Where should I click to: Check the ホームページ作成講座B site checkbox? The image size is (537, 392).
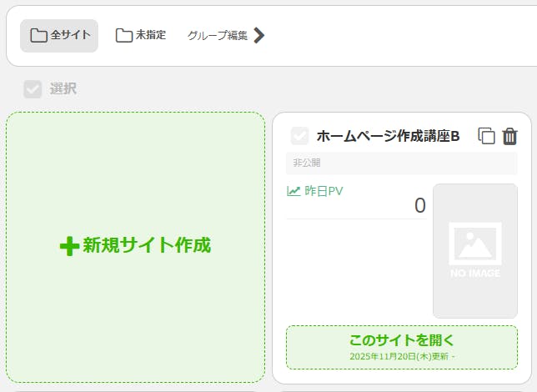tap(299, 136)
